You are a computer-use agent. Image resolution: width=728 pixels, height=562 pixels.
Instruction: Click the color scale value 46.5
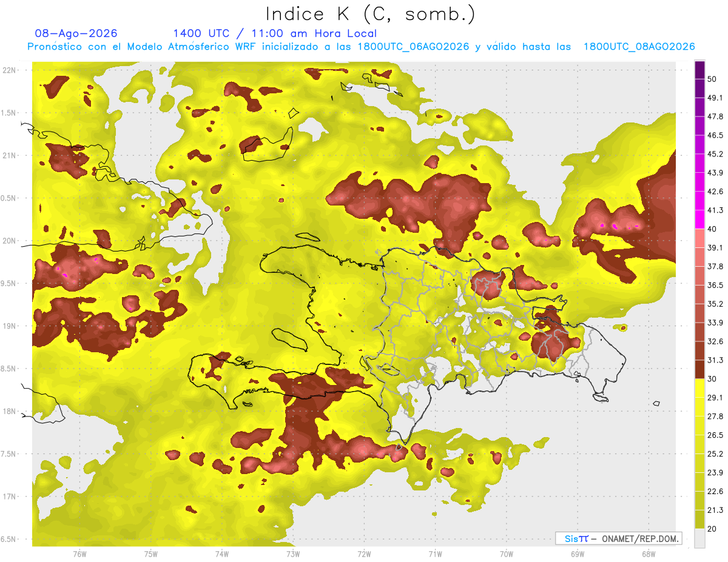pos(715,135)
